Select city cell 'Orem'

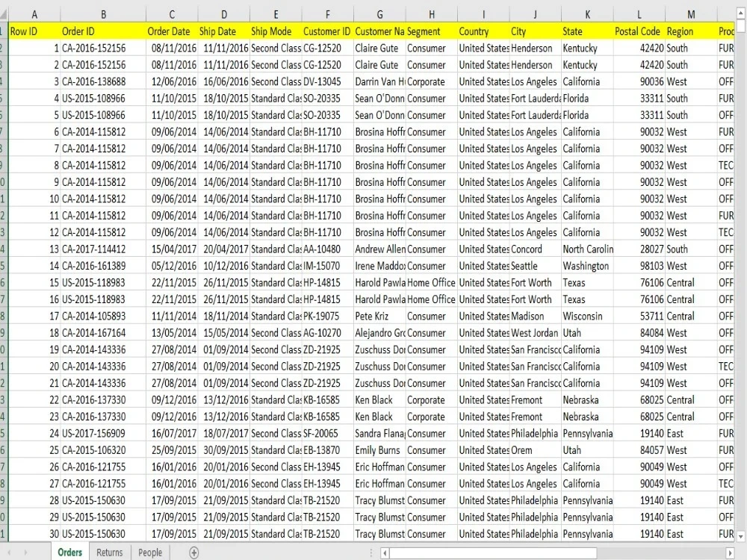536,450
